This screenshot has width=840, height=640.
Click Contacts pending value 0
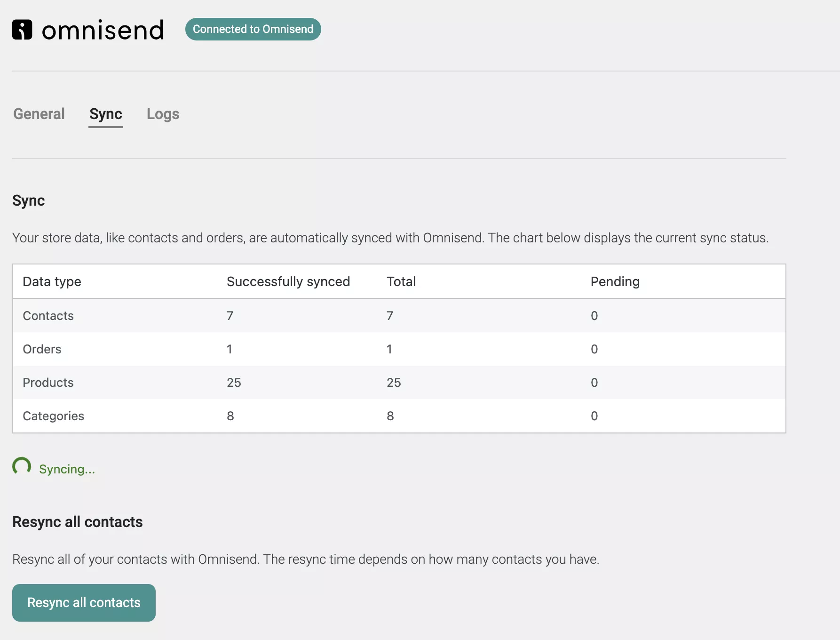pos(594,316)
